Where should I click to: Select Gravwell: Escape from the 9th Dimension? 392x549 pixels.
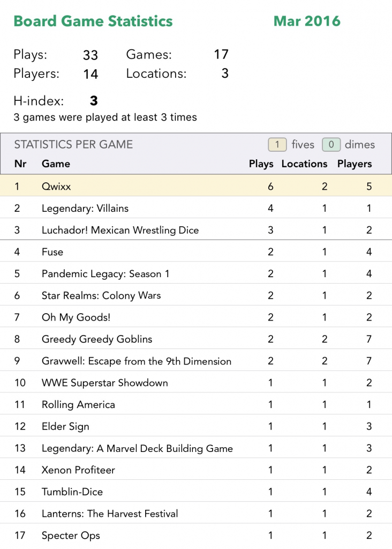tap(137, 361)
